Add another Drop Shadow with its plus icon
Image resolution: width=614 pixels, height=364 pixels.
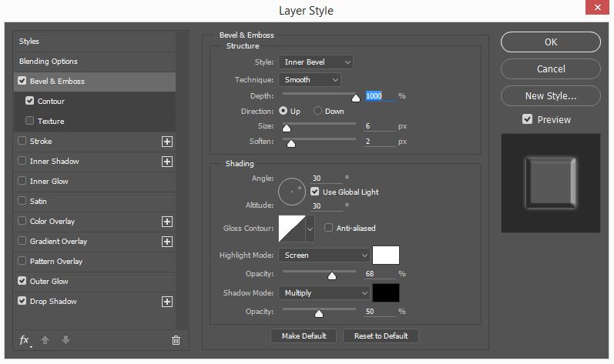click(x=167, y=302)
